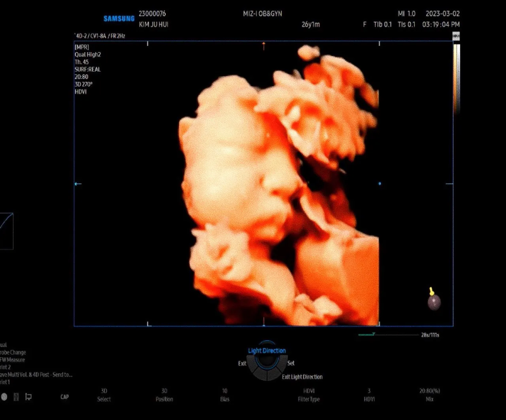Click Exit Light Direction label
Image resolution: width=506 pixels, height=420 pixels.
pyautogui.click(x=302, y=377)
